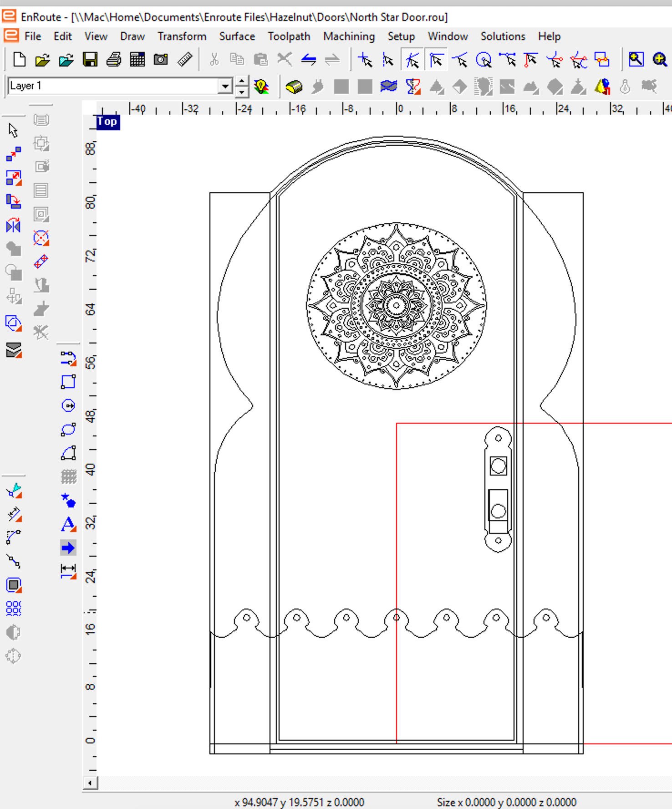Viewport: 672px width, 809px height.
Task: Select the Draw Rectangle tool
Action: 68,382
